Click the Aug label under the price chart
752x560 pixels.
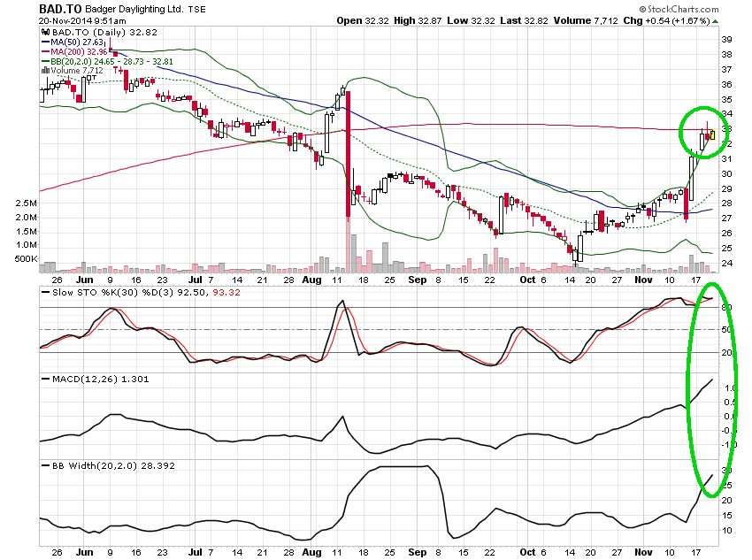pos(311,280)
